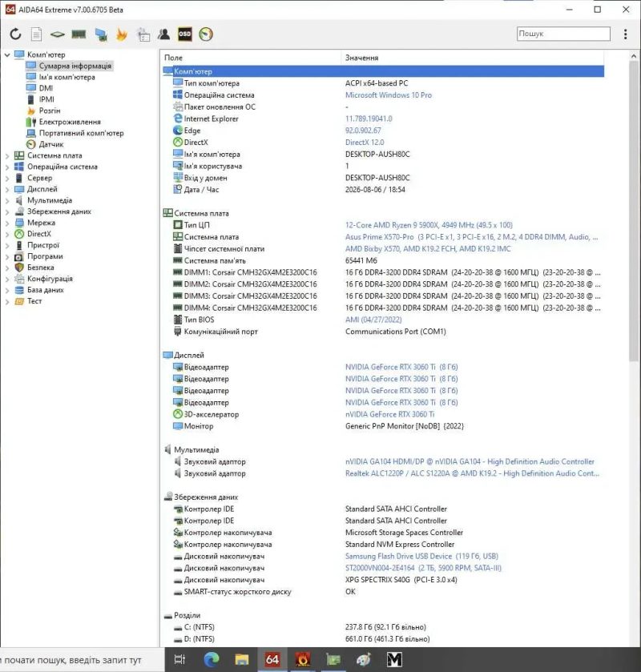This screenshot has width=641, height=672.
Task: Click the black M taskbar icon
Action: tap(394, 659)
